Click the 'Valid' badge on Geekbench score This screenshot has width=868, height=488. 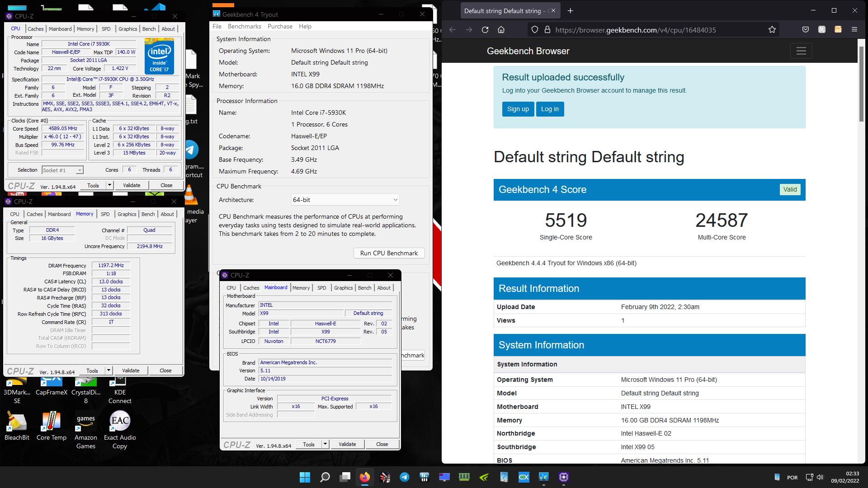click(790, 189)
